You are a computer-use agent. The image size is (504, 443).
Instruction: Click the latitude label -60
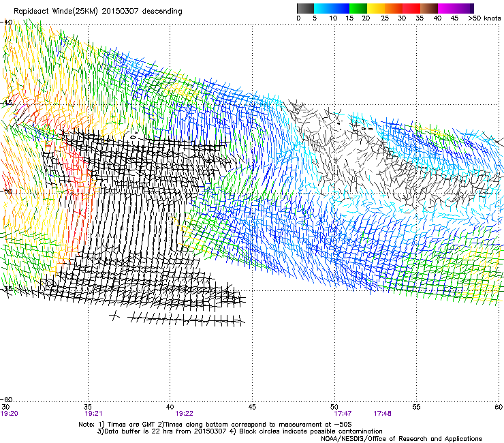[7, 400]
